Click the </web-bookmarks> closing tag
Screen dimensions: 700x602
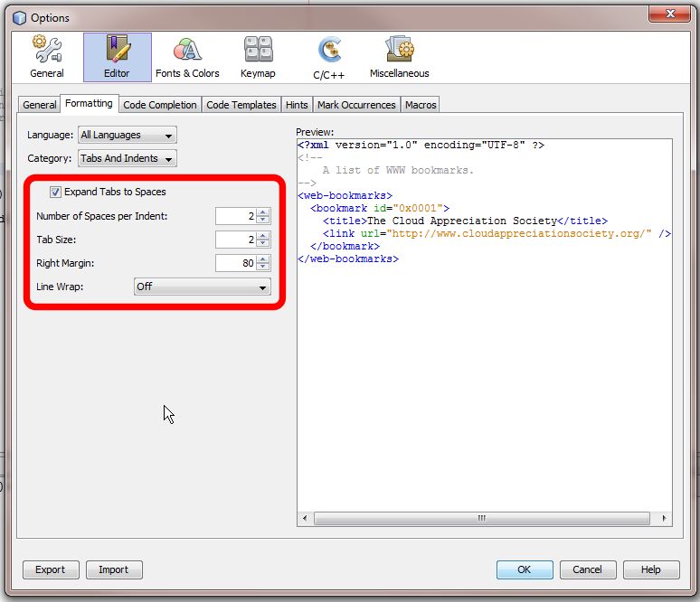point(348,259)
